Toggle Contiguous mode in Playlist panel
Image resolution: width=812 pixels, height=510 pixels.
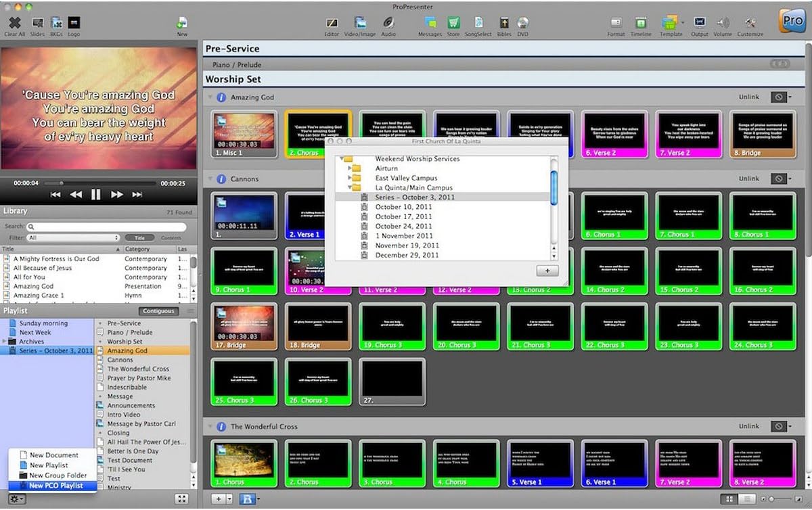pyautogui.click(x=158, y=310)
